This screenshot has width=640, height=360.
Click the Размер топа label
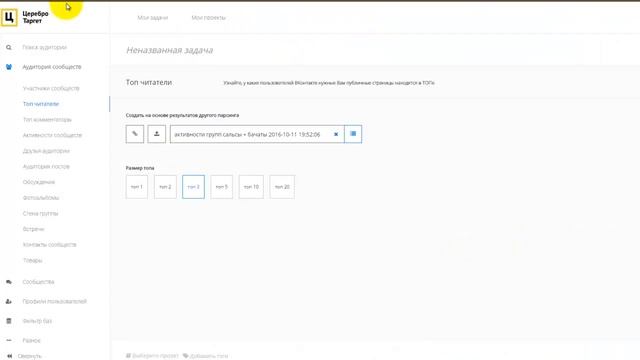(140, 168)
